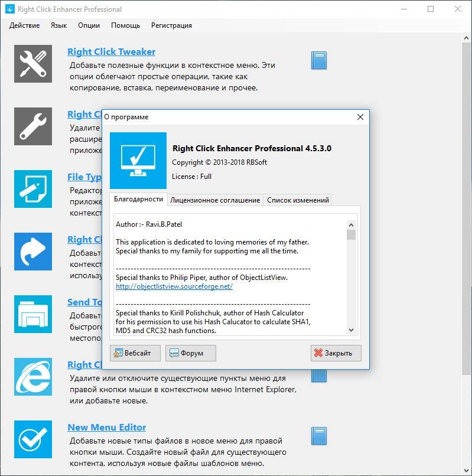Open the Помощь menu

click(x=125, y=25)
